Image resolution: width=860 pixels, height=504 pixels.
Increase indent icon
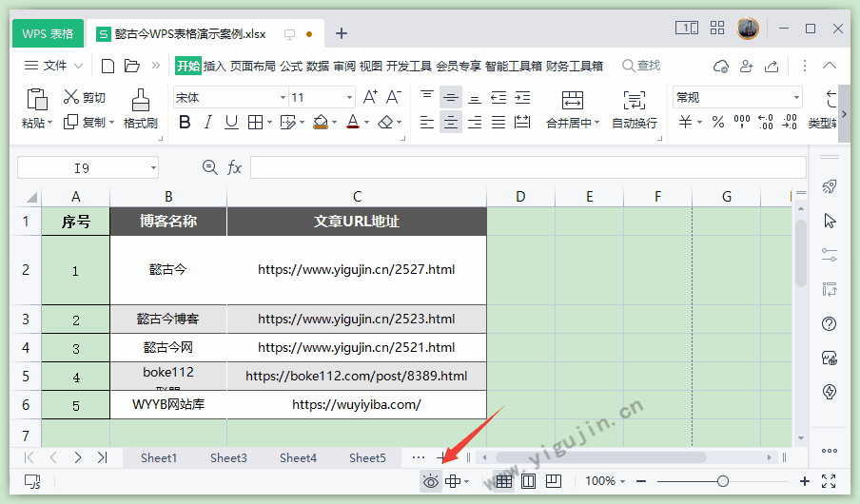pyautogui.click(x=522, y=98)
